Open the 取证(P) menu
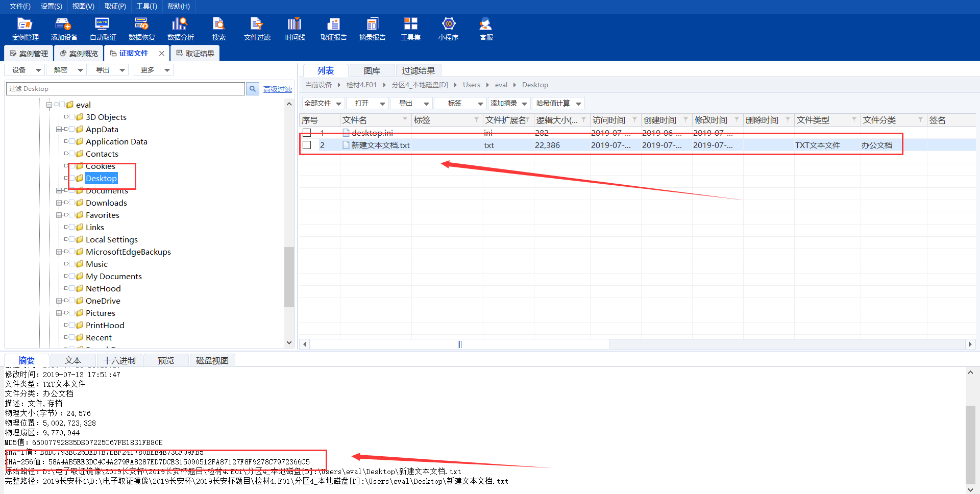 coord(115,6)
